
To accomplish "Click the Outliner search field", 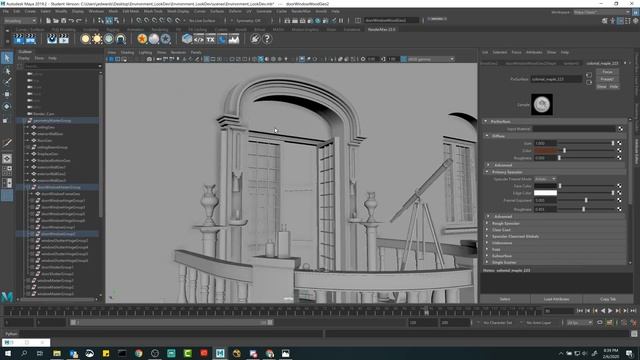I will [61, 66].
